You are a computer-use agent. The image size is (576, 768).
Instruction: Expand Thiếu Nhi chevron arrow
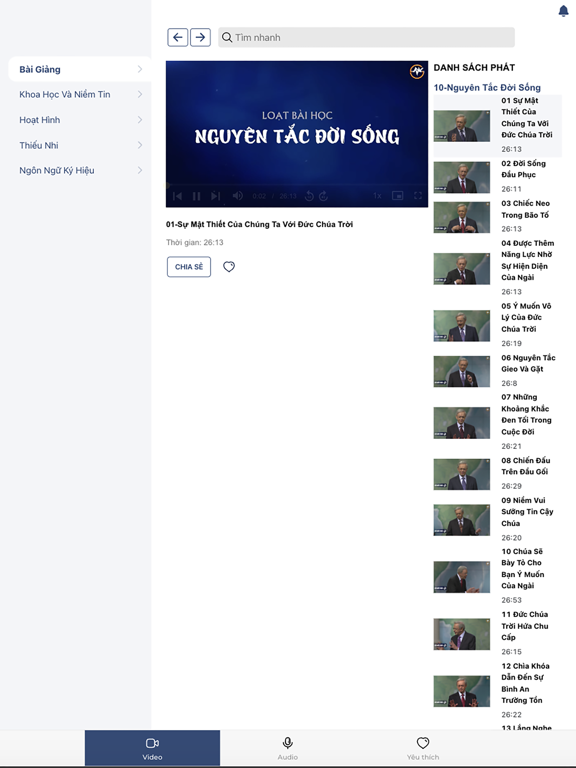click(x=140, y=145)
